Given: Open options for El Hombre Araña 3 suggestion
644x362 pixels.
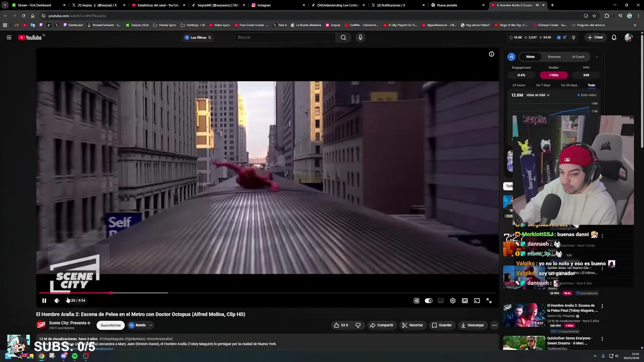Looking at the screenshot, I should click(x=602, y=306).
